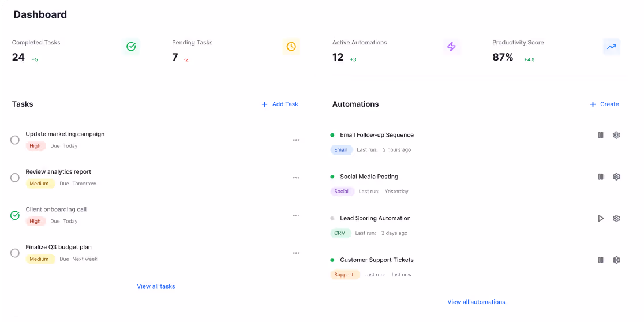Open settings gear for Lead Scoring Automation
Image resolution: width=644 pixels, height=322 pixels.
pos(616,218)
